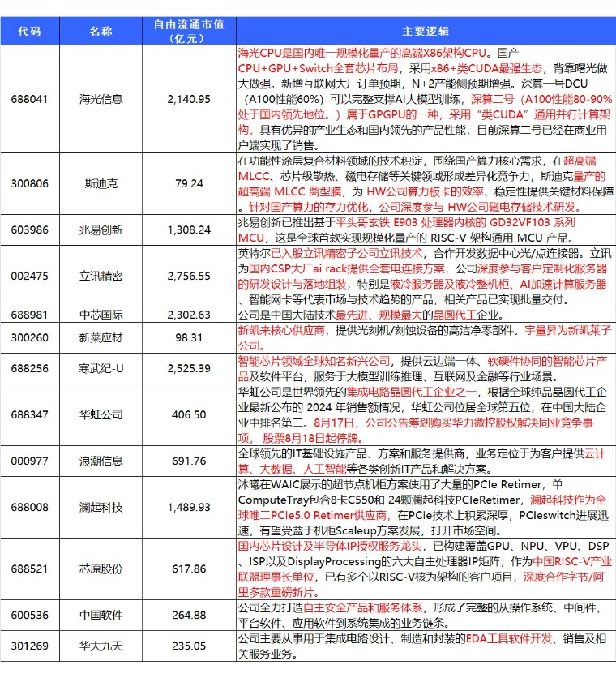Click the 自主安全产品 description cell
This screenshot has width=616, height=678.
[x=426, y=615]
